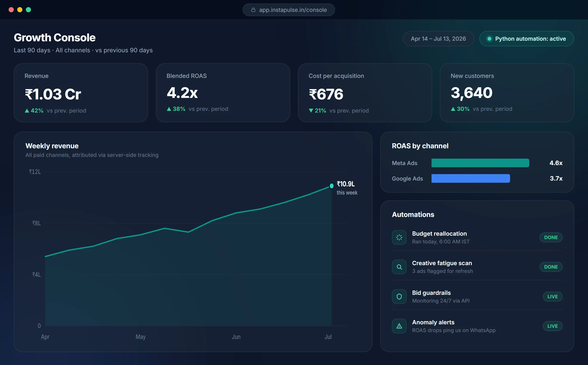Click the Creative fatigue scan magnifier icon
The image size is (588, 365).
(399, 267)
